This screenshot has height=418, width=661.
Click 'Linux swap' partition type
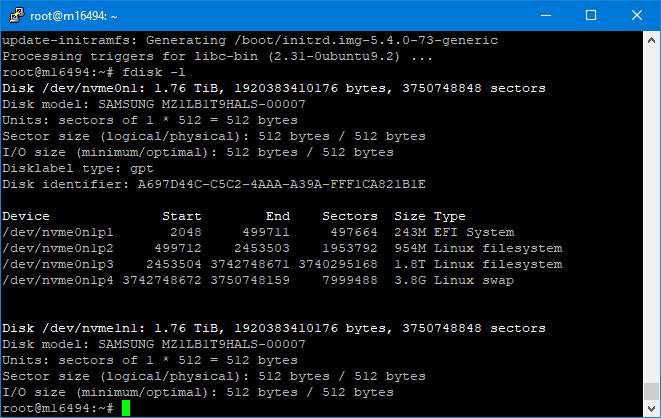tap(474, 280)
